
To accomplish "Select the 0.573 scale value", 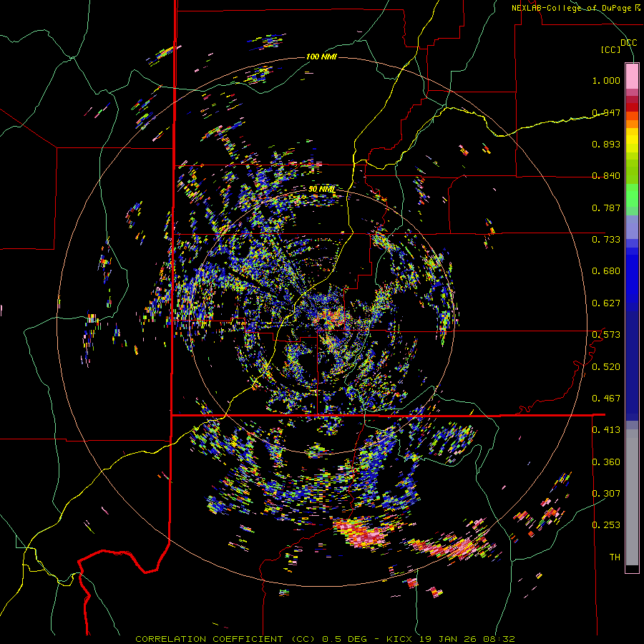I will click(606, 335).
